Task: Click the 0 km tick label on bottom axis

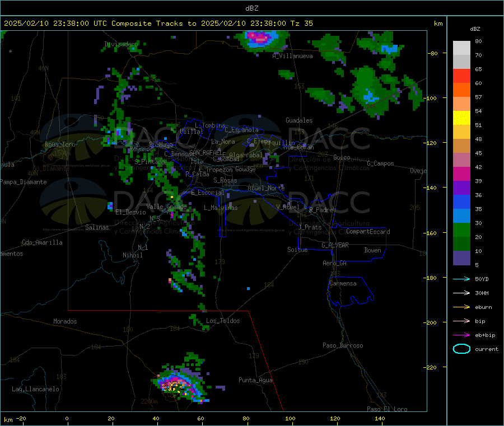Action: coord(67,418)
